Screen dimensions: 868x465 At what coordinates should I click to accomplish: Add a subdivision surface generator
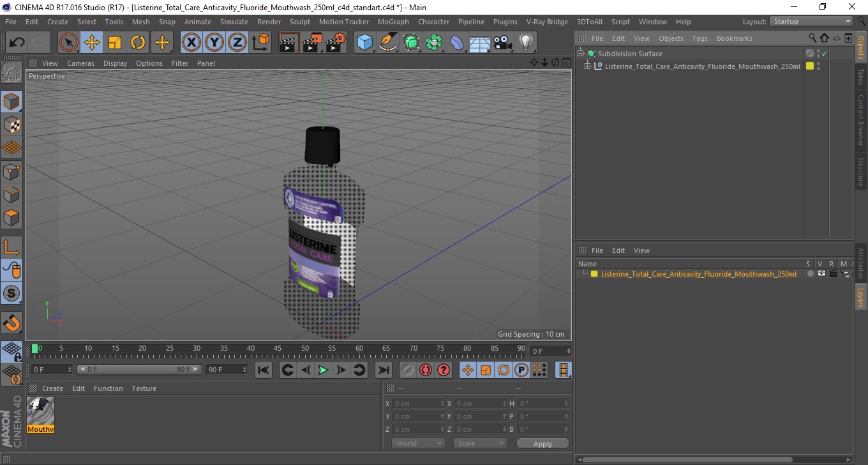[x=411, y=43]
